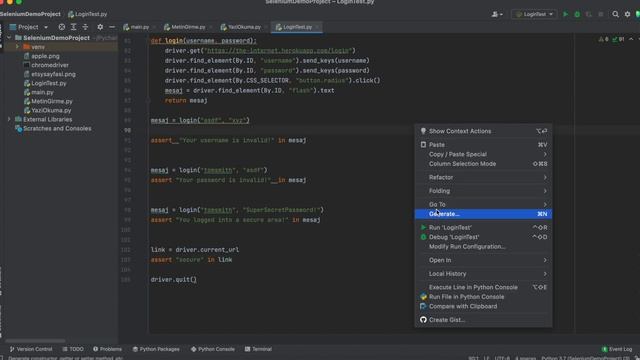The image size is (640, 360).
Task: Toggle Column Selection Mode in the context menu
Action: tap(483, 164)
